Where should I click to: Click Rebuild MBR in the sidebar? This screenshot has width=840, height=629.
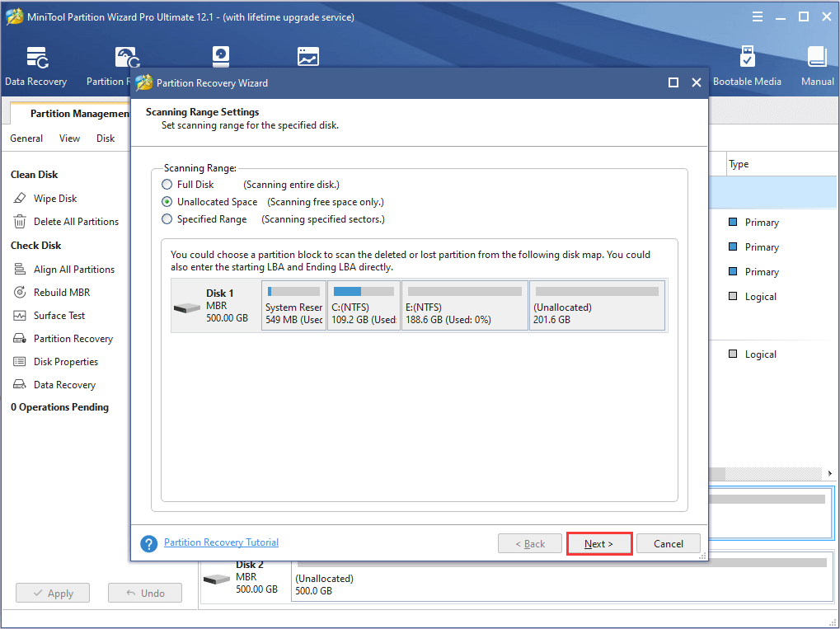point(62,292)
